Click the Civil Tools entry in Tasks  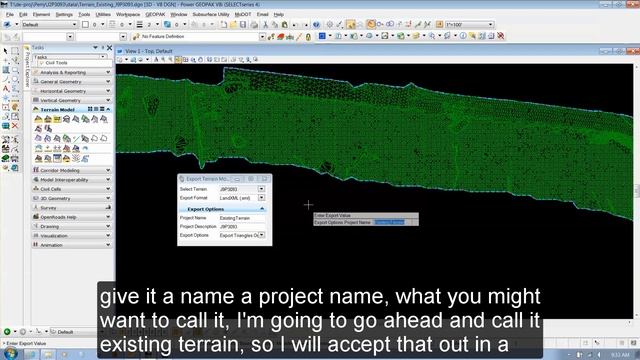point(56,63)
